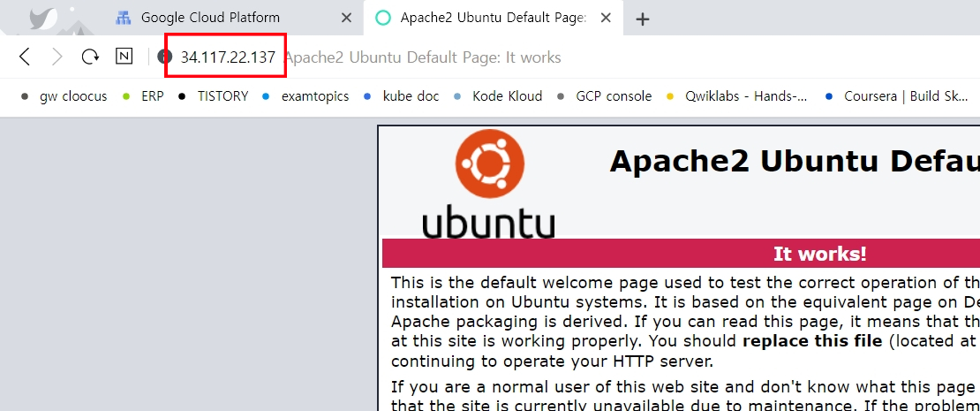Click the Google Cloud Platform tab favicon

(x=123, y=19)
